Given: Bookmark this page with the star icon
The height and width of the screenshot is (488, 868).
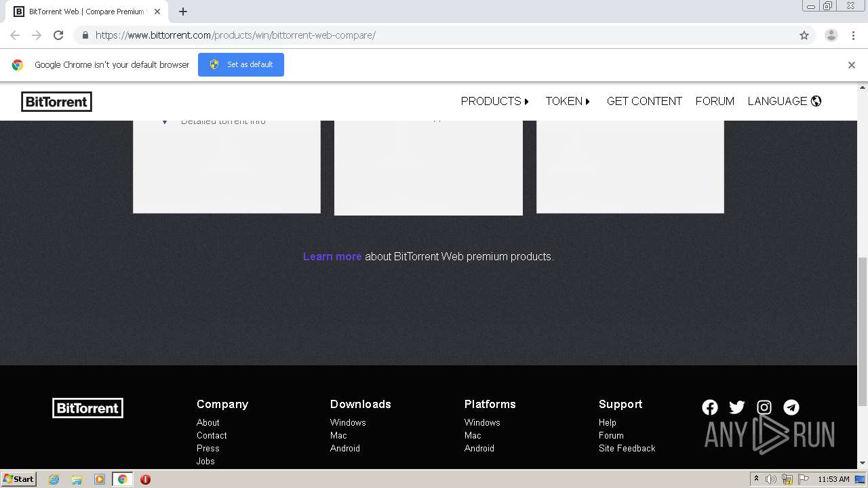Looking at the screenshot, I should [804, 35].
